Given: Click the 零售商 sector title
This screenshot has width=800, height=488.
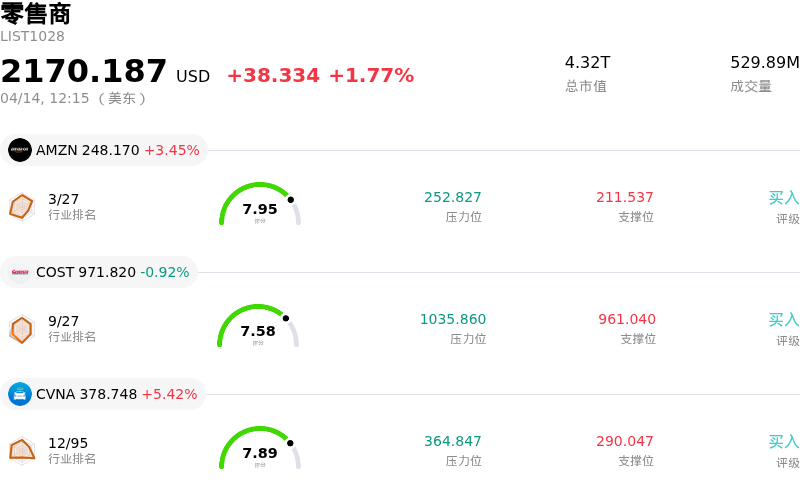Looking at the screenshot, I should 36,14.
